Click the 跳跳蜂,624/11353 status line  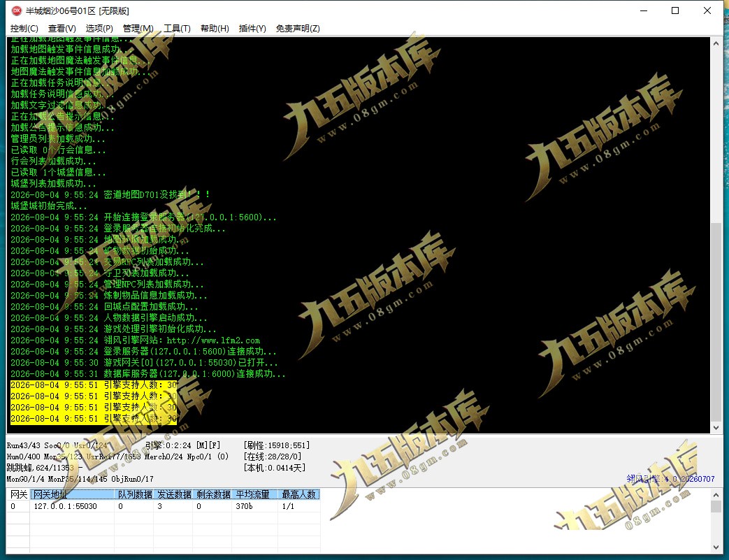click(x=45, y=468)
